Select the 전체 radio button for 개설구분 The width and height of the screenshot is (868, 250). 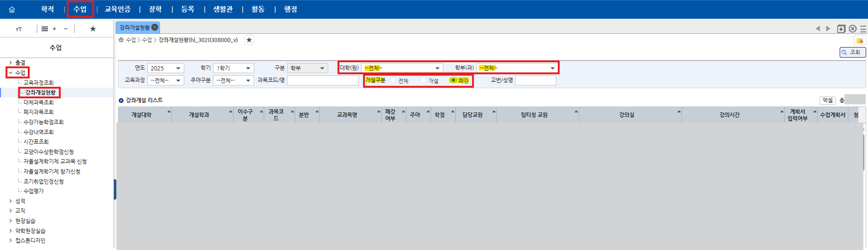click(x=394, y=80)
